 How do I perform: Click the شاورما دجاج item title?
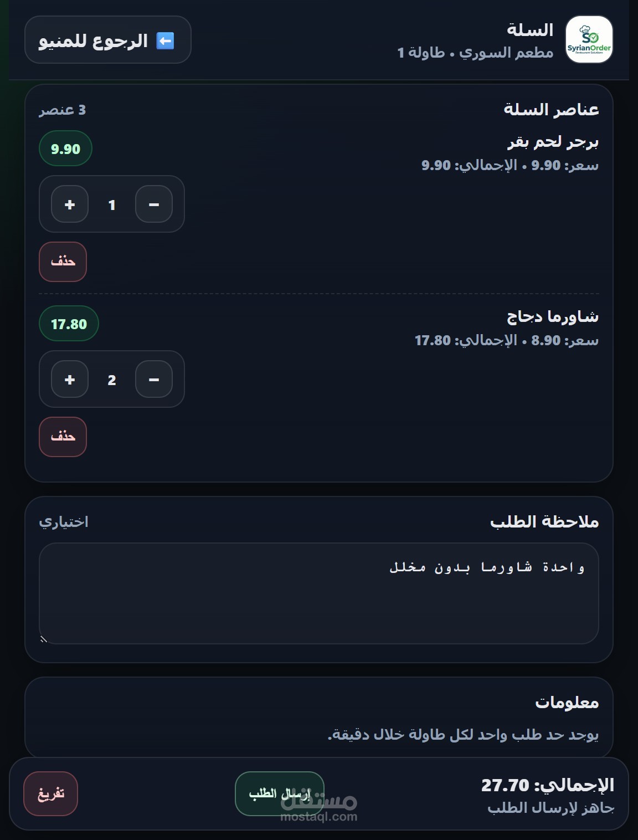553,317
